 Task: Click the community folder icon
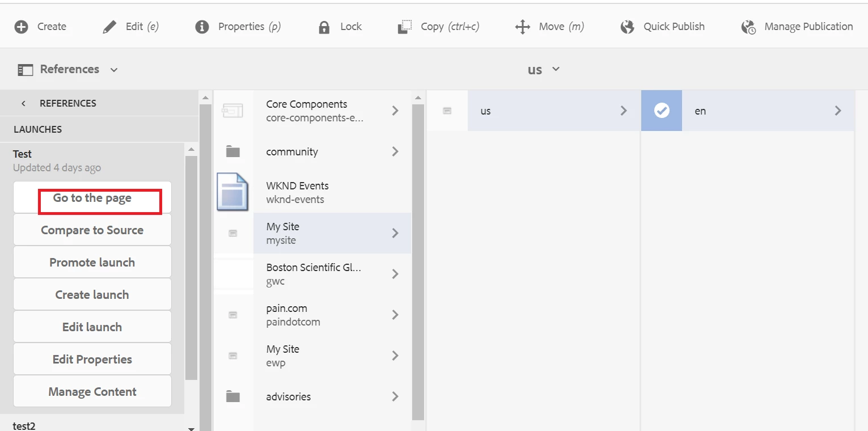point(232,151)
